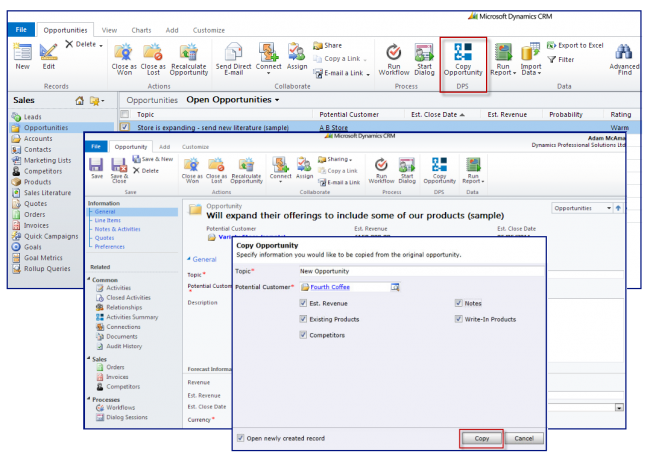Click the Cancel button in dialog

click(x=524, y=438)
